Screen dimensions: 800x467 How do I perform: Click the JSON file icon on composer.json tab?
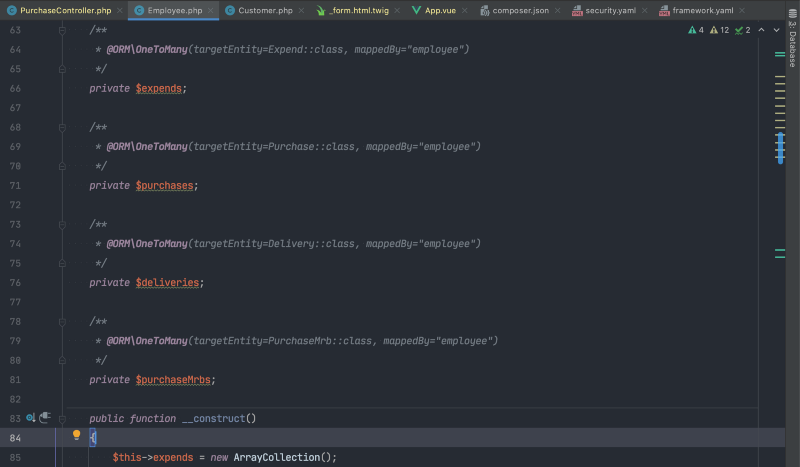[x=484, y=10]
